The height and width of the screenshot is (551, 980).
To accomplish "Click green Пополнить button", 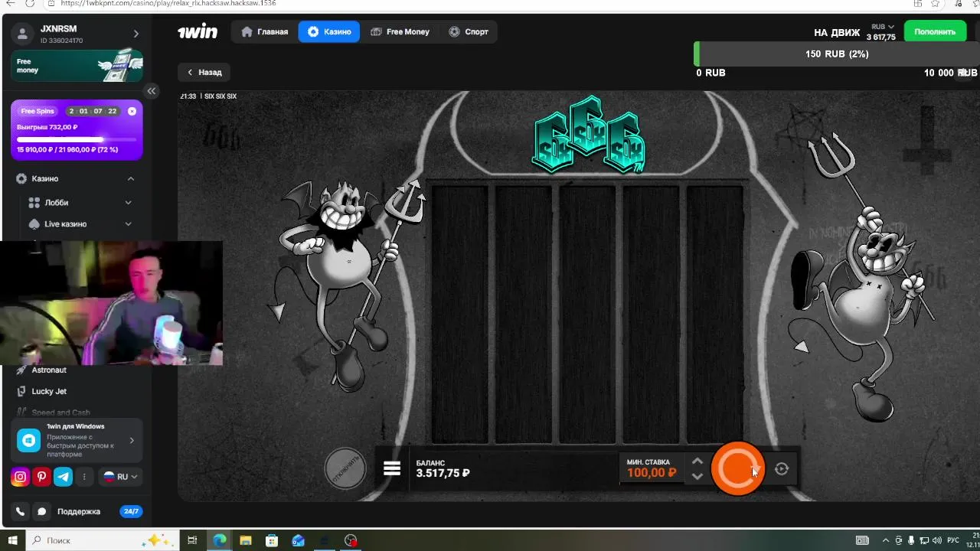I will pyautogui.click(x=935, y=31).
